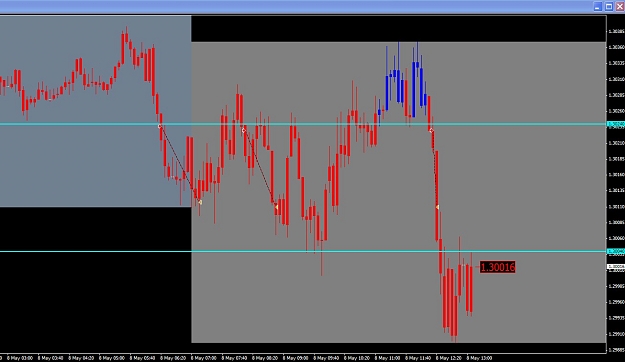This screenshot has height=362, width=625.
Task: Click the 8 May 05:00 time label
Action: (x=112, y=358)
